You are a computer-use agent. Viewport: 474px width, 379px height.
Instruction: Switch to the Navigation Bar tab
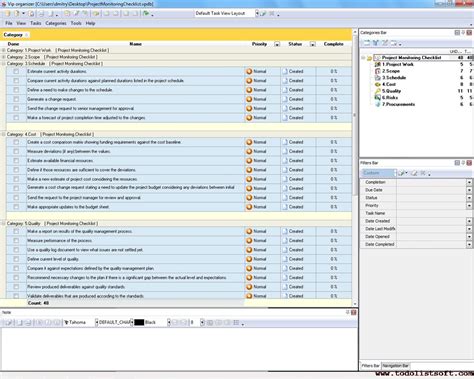396,366
